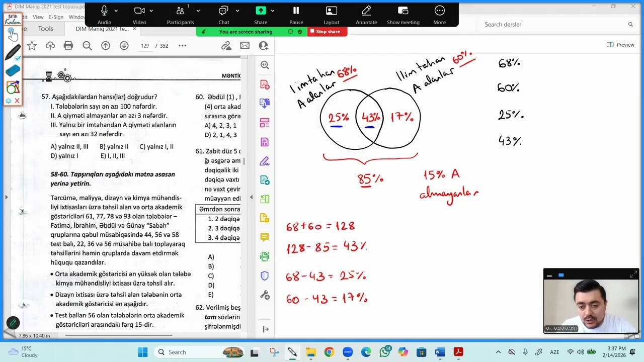Open Google Chrome from taskbar
The height and width of the screenshot is (362, 644).
pos(329,352)
